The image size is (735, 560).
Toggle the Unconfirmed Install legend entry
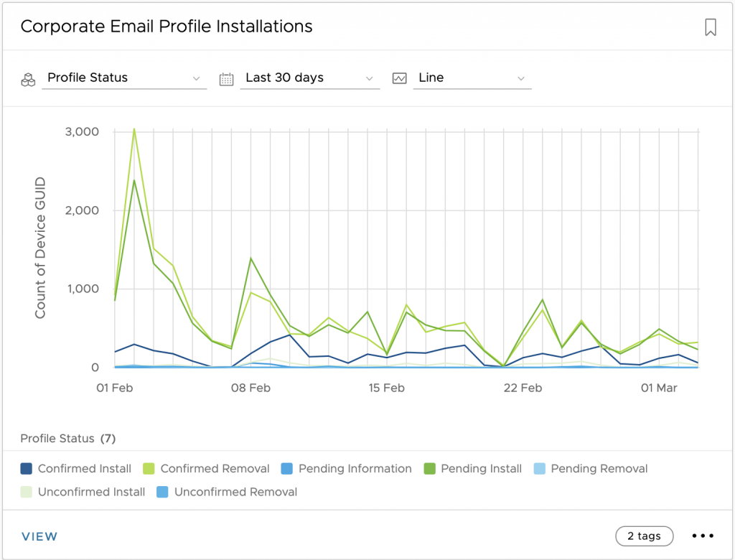[x=91, y=492]
